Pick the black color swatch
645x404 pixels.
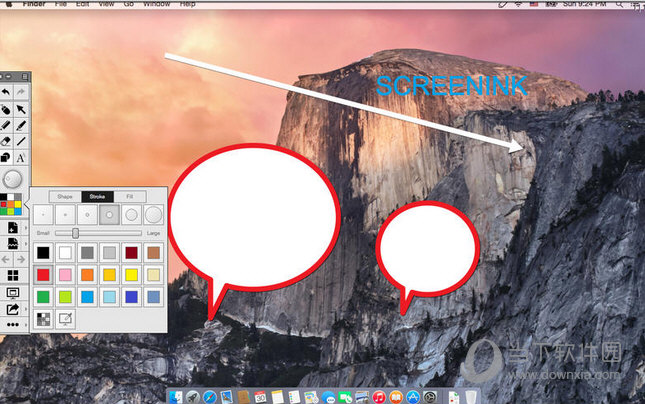(43, 253)
